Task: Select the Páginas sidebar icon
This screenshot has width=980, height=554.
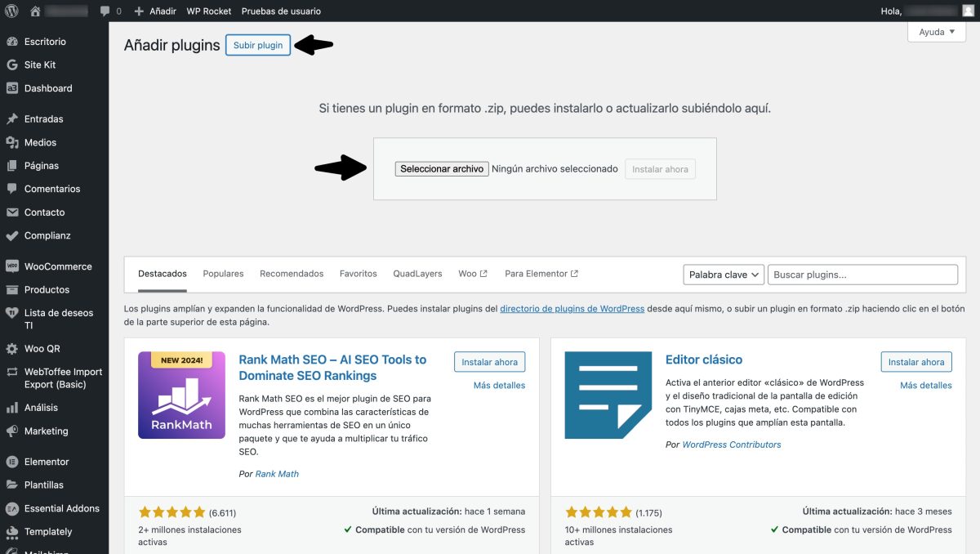Action: click(11, 165)
